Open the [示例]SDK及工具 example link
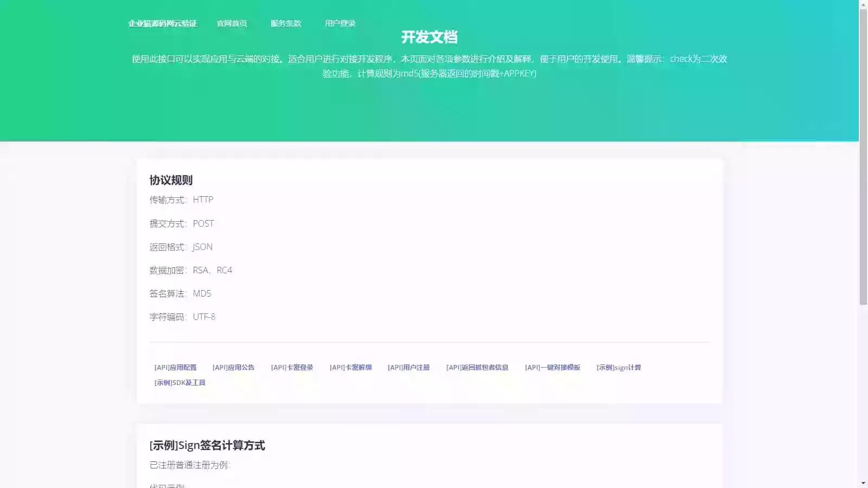 pos(181,382)
